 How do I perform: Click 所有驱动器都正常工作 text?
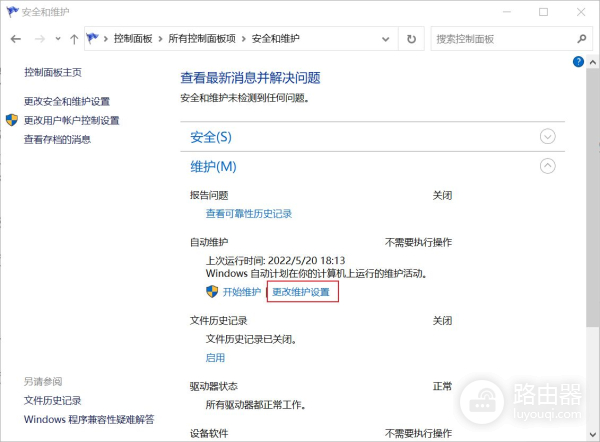(x=255, y=404)
